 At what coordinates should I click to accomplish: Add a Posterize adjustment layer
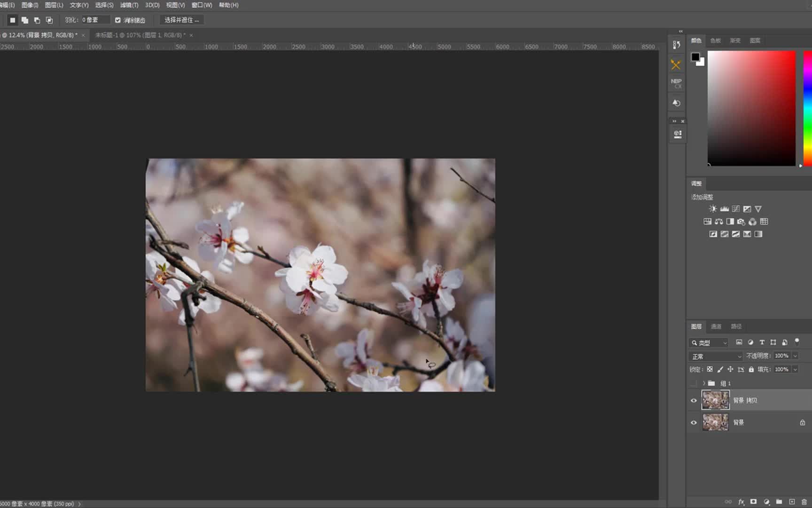(x=724, y=234)
